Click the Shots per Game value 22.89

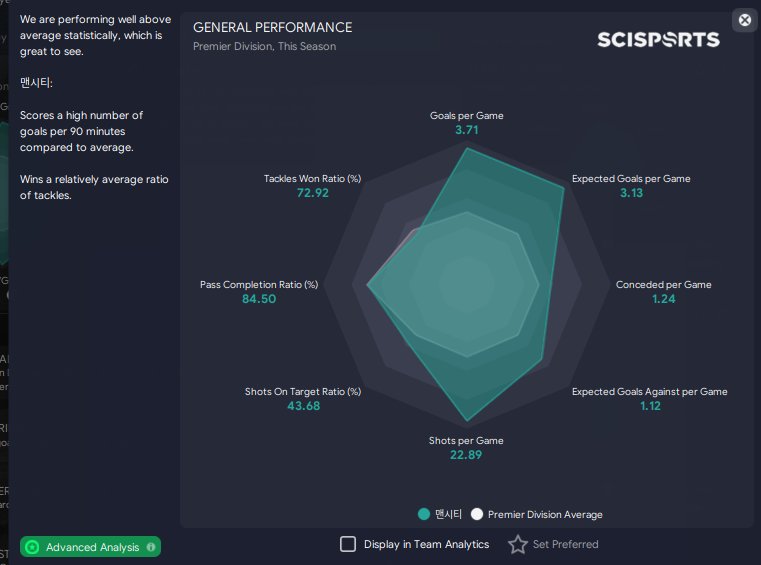466,455
